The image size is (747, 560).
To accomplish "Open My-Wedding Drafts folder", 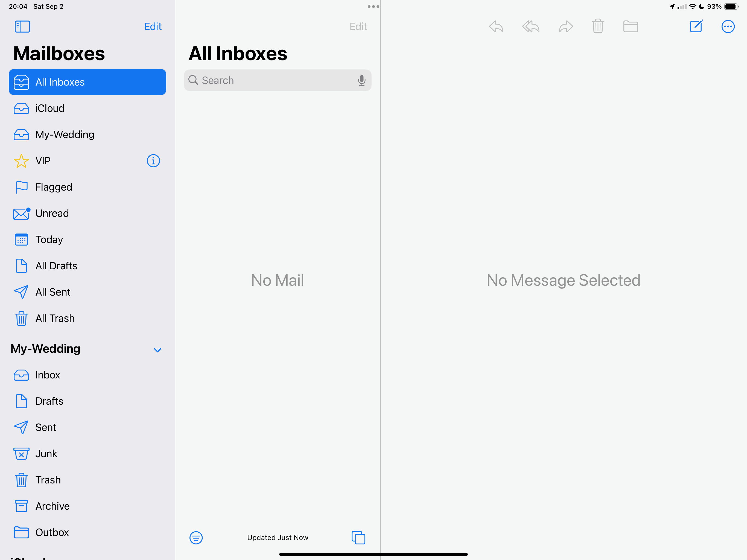I will click(x=87, y=401).
